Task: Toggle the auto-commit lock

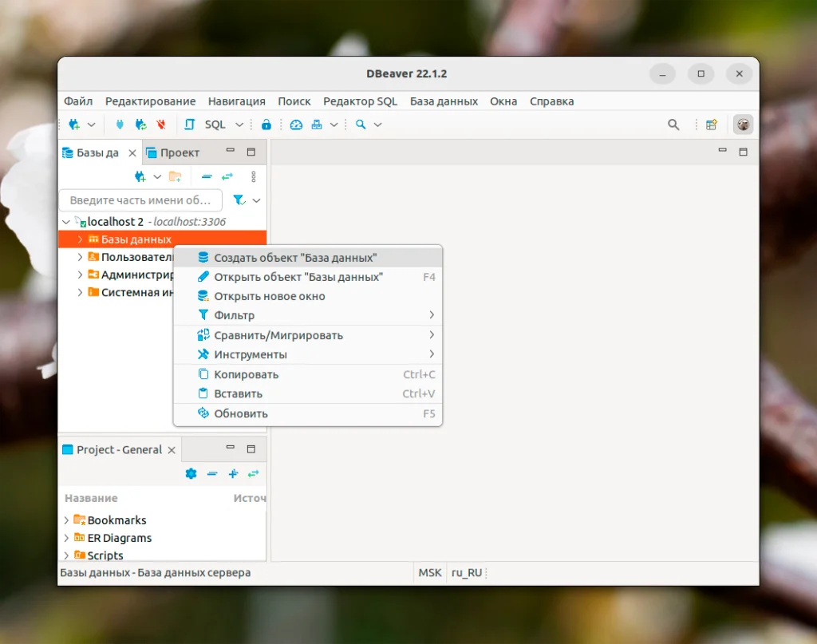Action: click(266, 124)
